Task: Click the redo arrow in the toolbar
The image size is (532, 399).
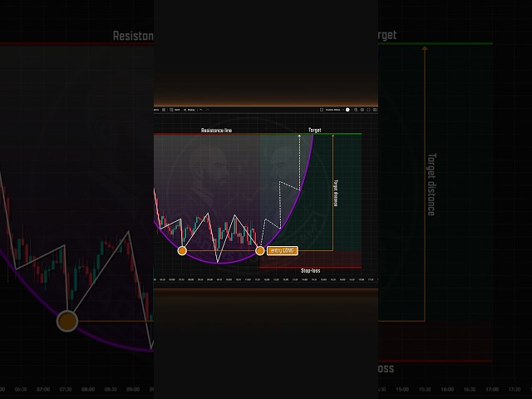Action: 207,110
